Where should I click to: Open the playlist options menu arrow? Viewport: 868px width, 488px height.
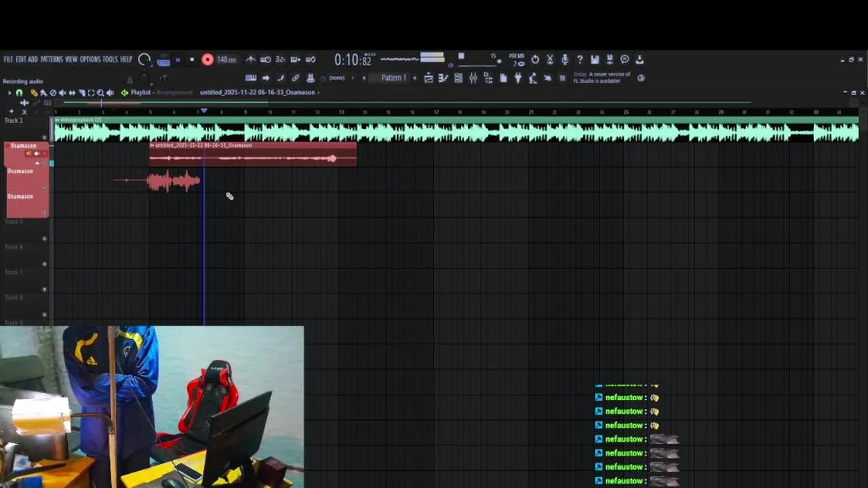click(x=9, y=93)
